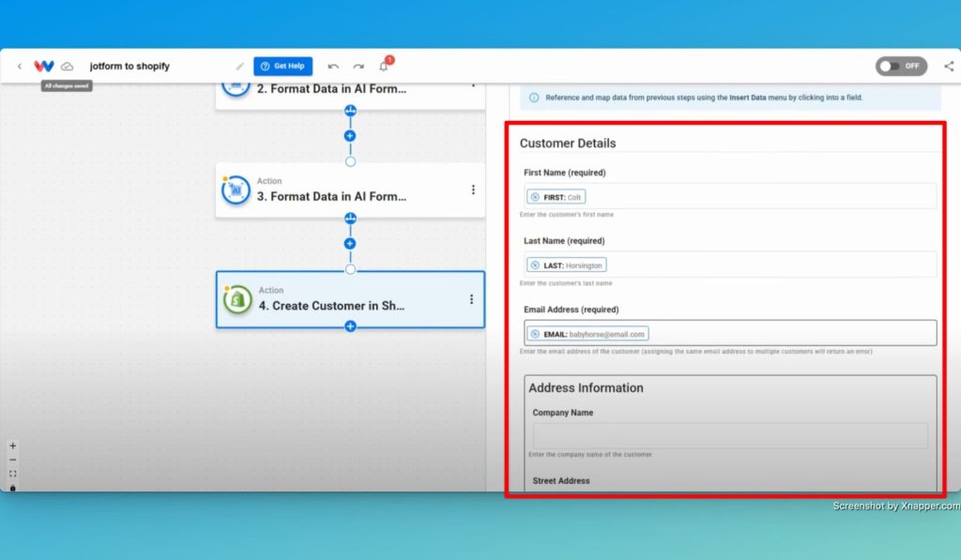Select step 3 Format Data in AI card
Screen dimensions: 961x560
point(350,189)
